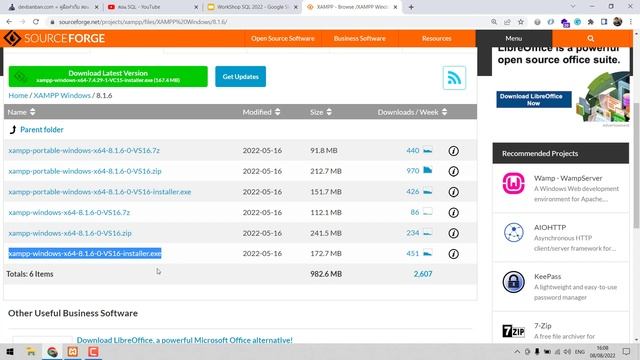Open File Explorer from the taskbar
Screen dimensions: 640x360
click(x=31, y=352)
